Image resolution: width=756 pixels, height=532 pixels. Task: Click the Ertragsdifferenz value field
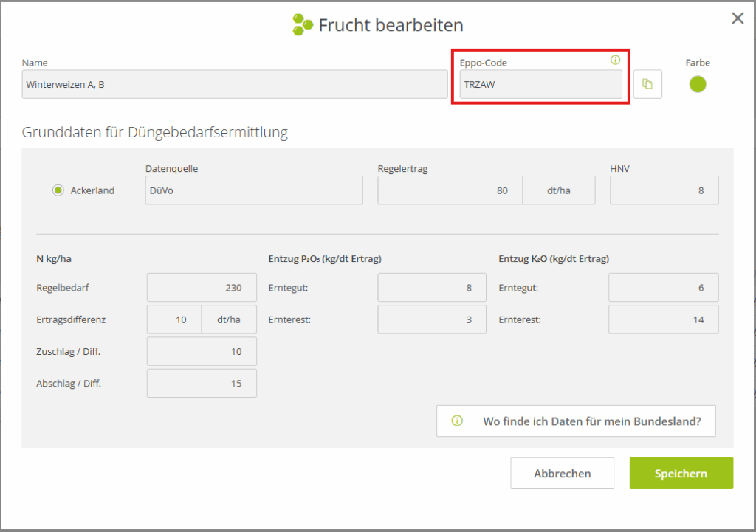pos(173,319)
